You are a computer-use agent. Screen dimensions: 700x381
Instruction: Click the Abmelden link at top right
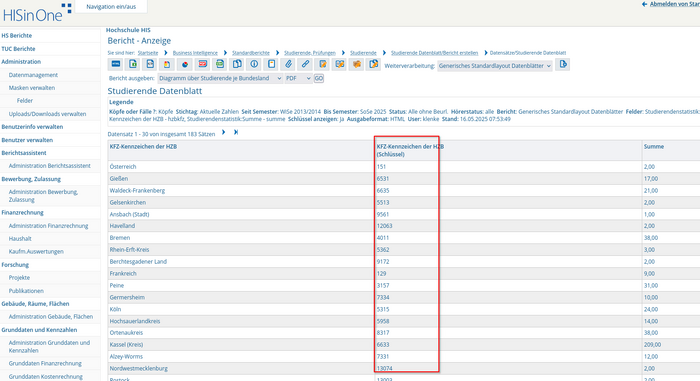(675, 4)
